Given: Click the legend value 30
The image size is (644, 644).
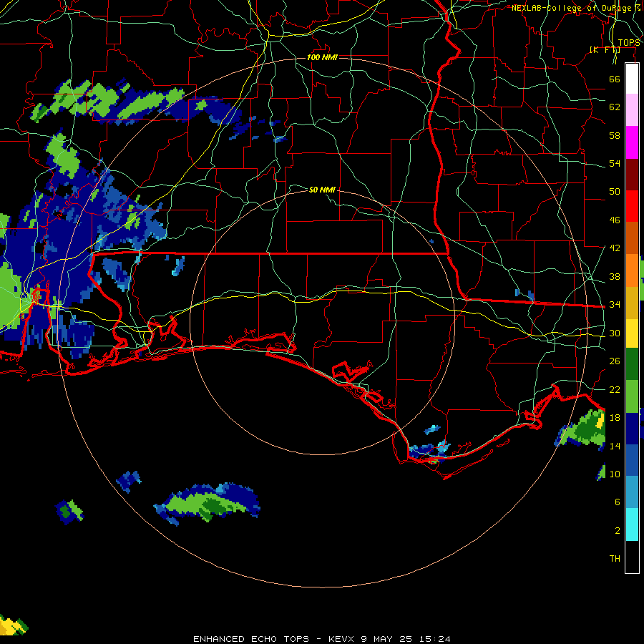Looking at the screenshot, I should coord(615,333).
